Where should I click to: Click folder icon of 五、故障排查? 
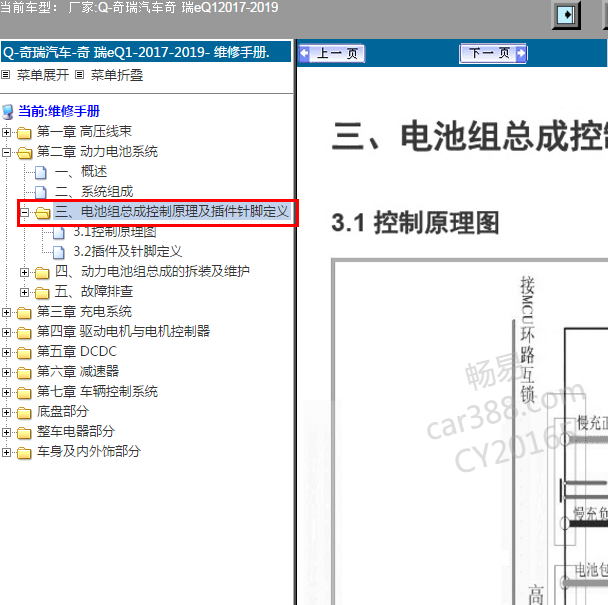(x=42, y=293)
